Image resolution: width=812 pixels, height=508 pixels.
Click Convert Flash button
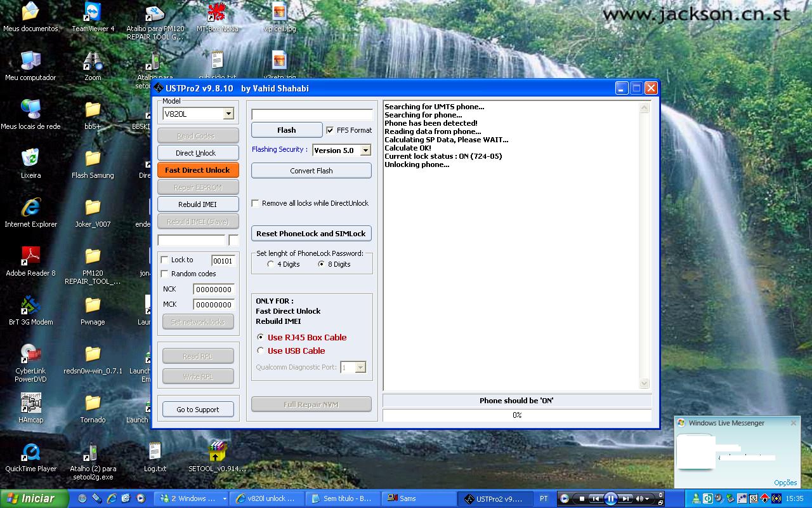[x=311, y=171]
